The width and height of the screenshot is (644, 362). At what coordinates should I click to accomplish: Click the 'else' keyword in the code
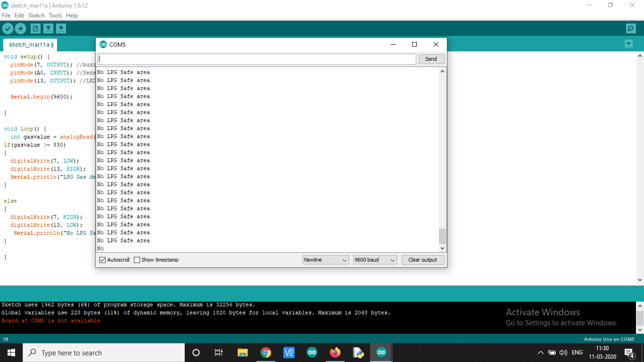(x=10, y=201)
